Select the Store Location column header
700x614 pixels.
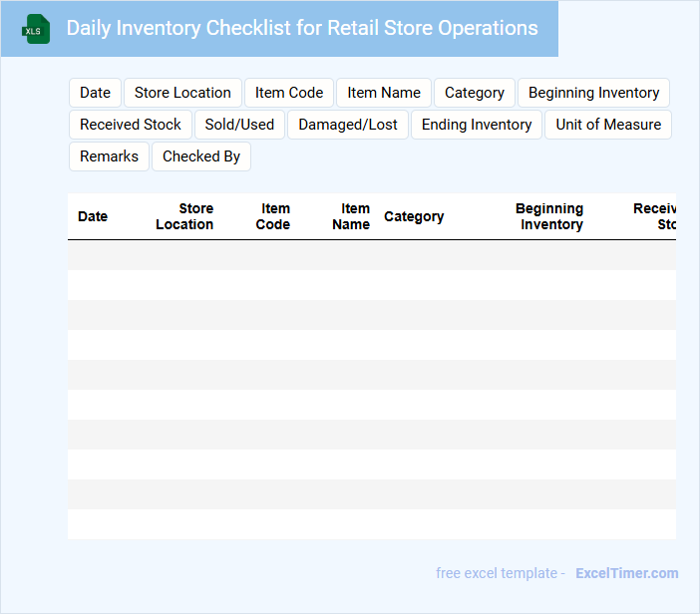(x=184, y=216)
